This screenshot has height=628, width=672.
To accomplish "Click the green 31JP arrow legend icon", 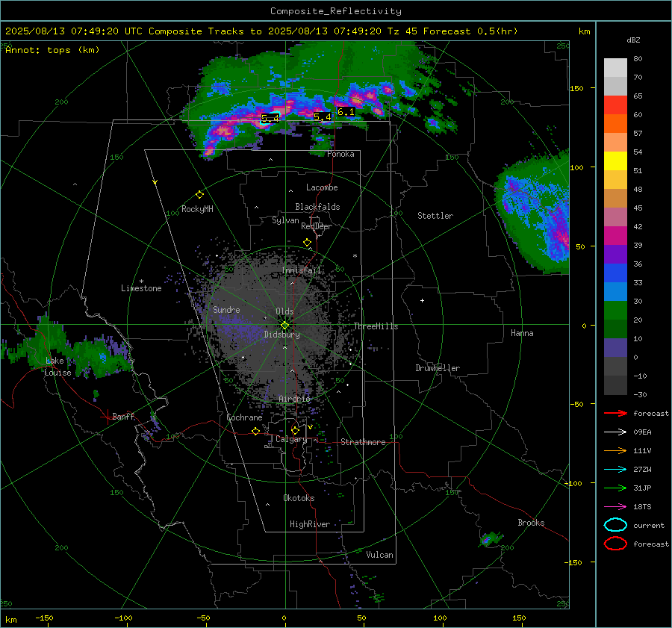I will pyautogui.click(x=615, y=488).
